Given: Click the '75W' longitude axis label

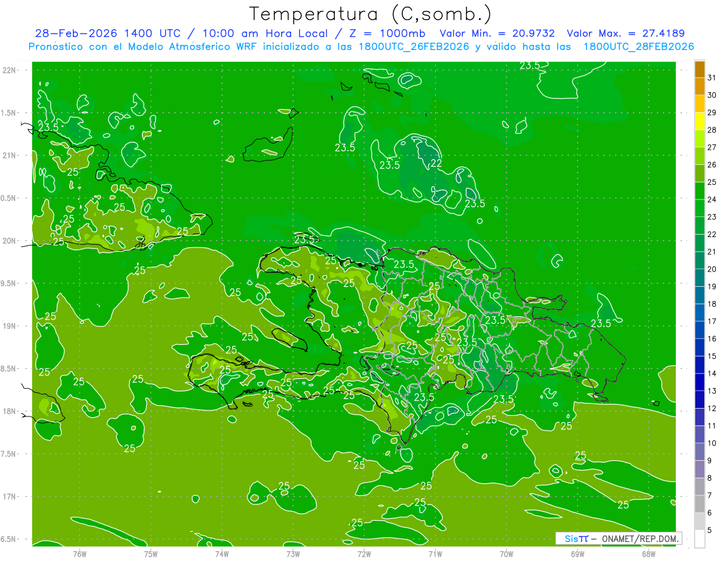Looking at the screenshot, I should tap(151, 553).
